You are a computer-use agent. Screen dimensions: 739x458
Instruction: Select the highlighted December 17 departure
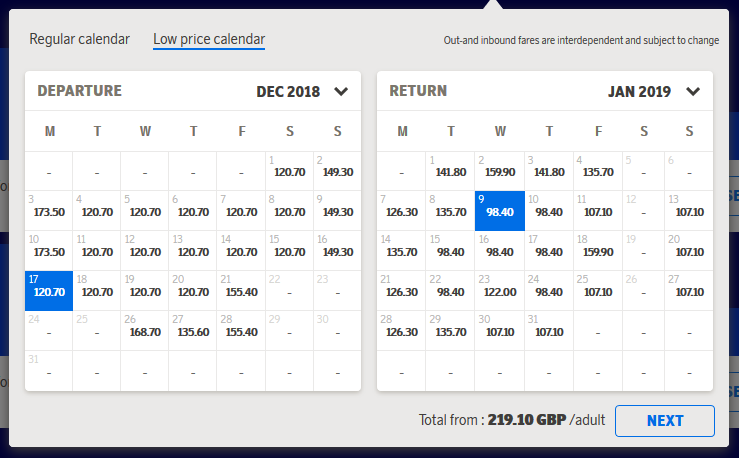click(x=49, y=291)
